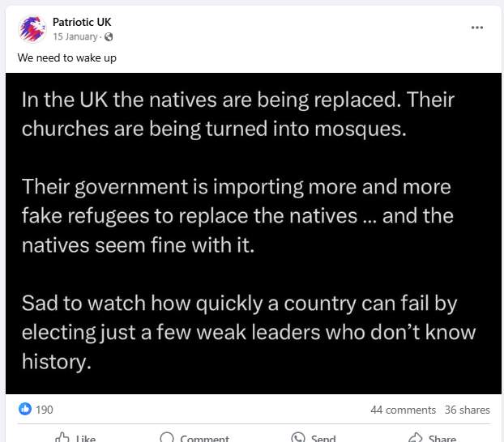
Task: Click the blue like reaction emoji icon
Action: (x=24, y=410)
